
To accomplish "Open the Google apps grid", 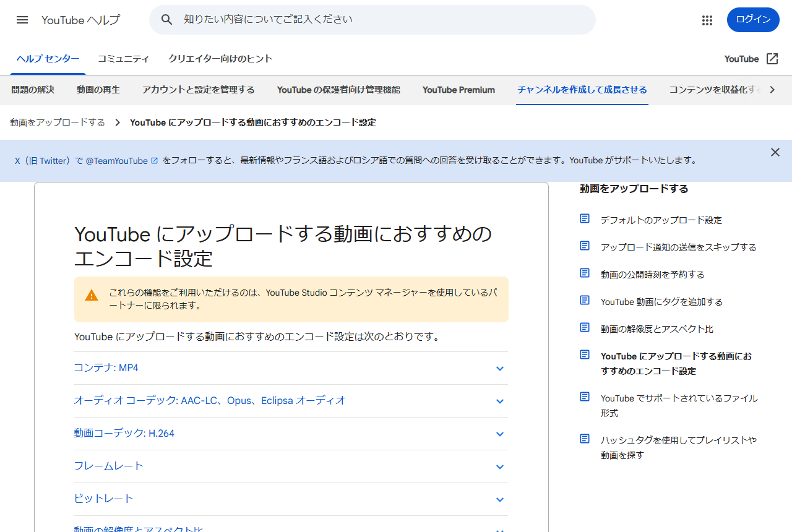I will click(x=707, y=20).
